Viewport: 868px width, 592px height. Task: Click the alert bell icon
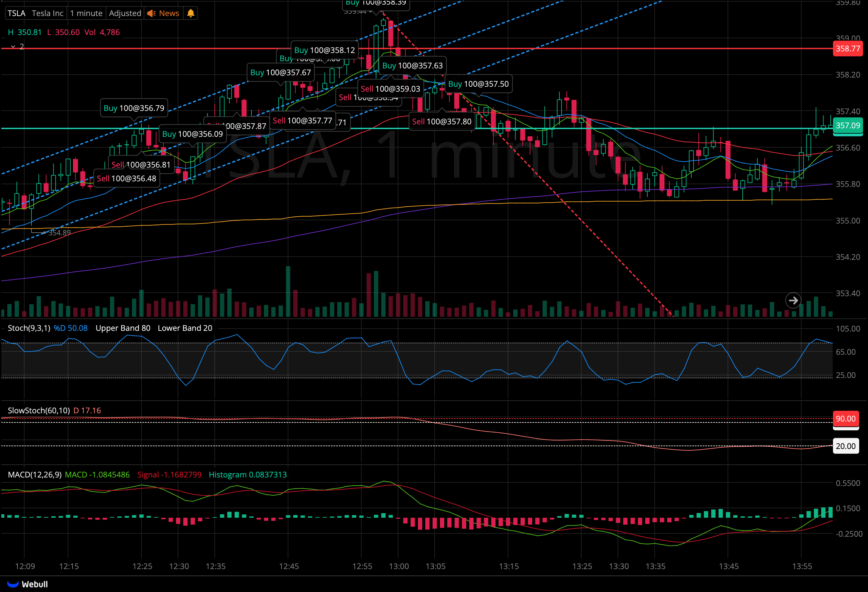pos(190,13)
